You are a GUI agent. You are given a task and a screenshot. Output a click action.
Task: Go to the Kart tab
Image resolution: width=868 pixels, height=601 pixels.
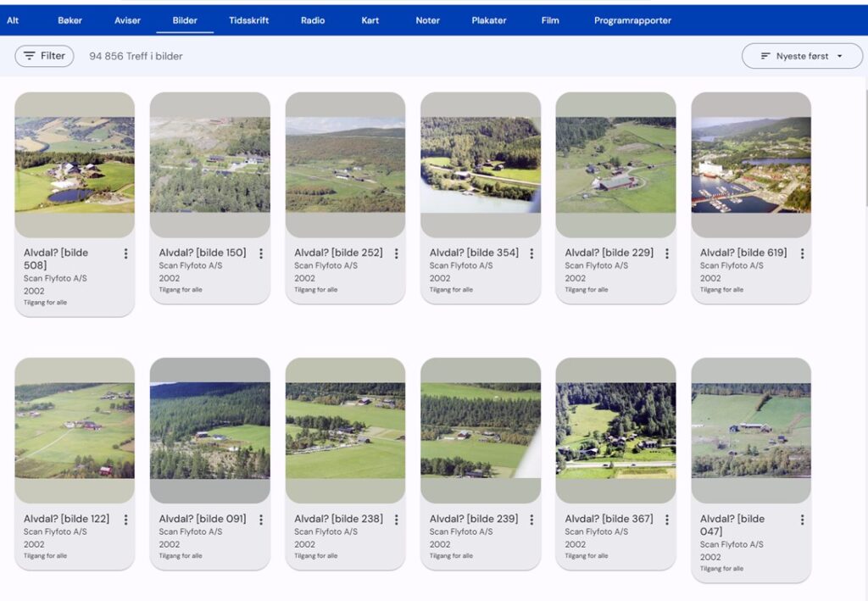click(x=370, y=20)
